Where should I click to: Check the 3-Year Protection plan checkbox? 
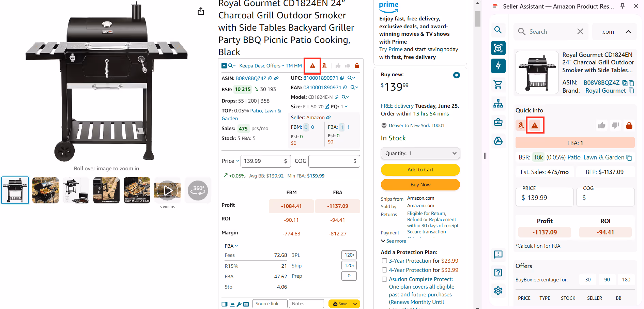(384, 261)
